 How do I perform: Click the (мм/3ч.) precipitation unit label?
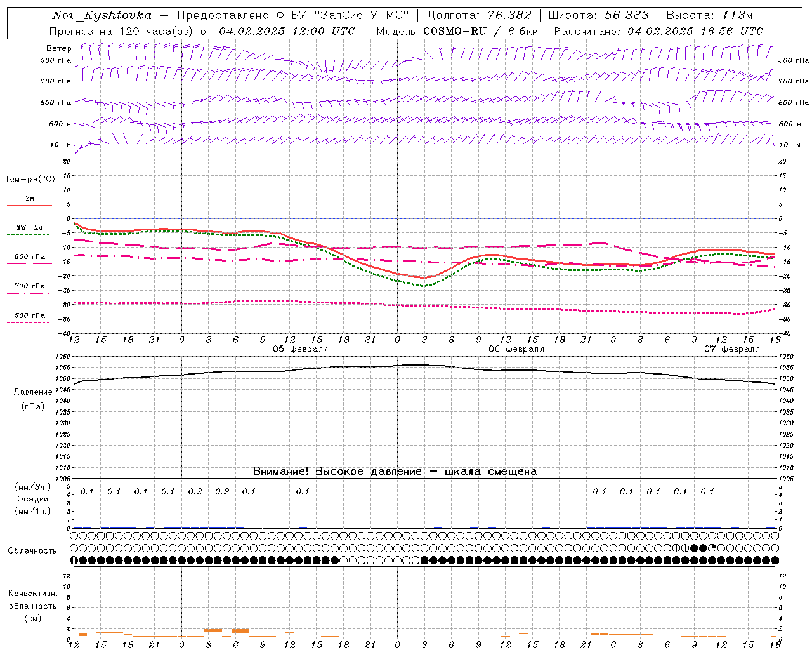(33, 487)
